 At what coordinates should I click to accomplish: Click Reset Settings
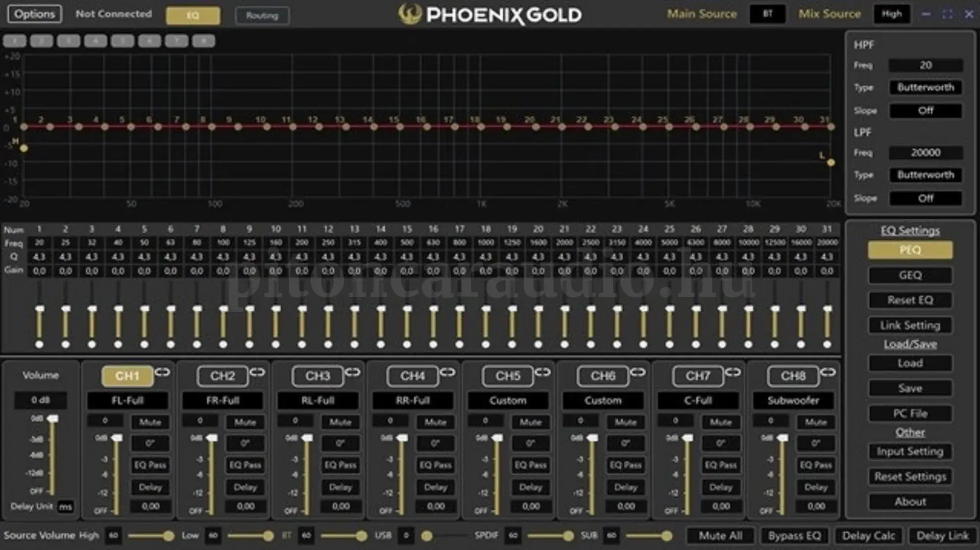click(x=910, y=477)
